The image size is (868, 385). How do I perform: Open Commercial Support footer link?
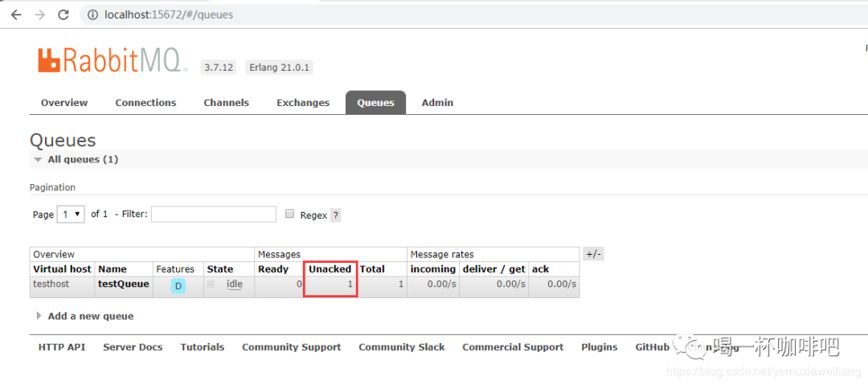coord(513,347)
